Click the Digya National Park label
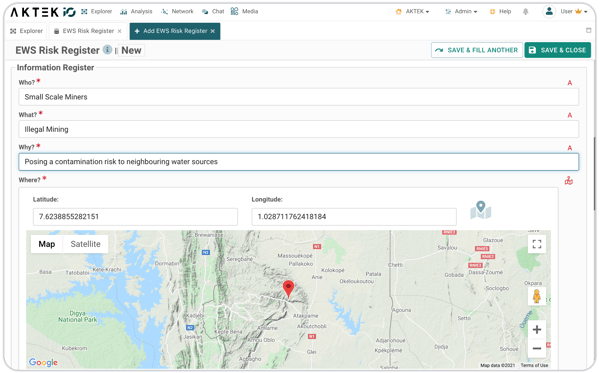This screenshot has height=373, width=600. click(78, 316)
